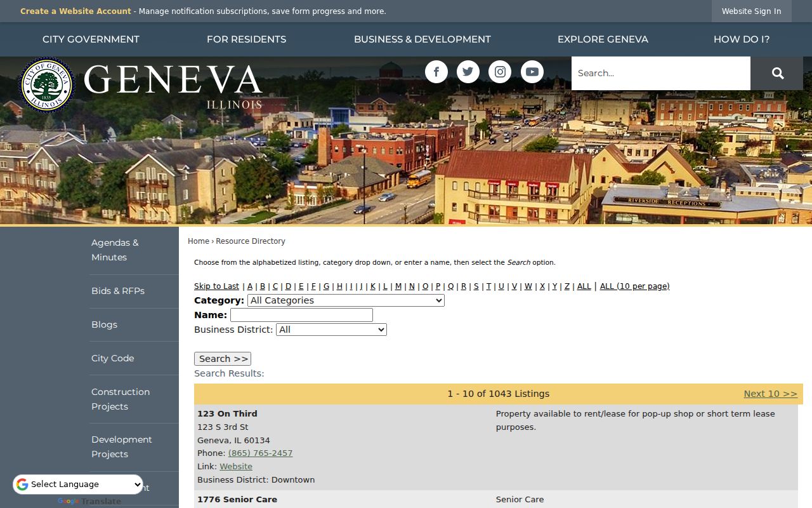Screen dimensions: 812x508
Task: Click the Resource Directory breadcrumb
Action: (251, 241)
